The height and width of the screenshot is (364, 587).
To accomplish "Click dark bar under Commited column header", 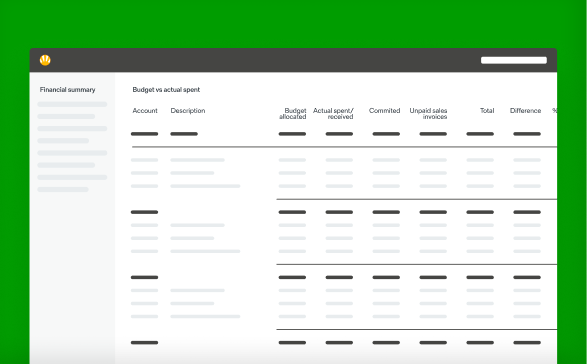I will pyautogui.click(x=386, y=134).
